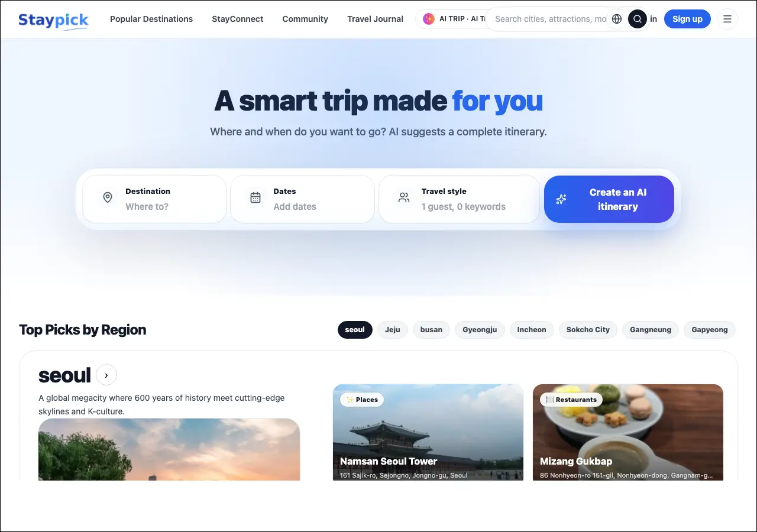The width and height of the screenshot is (757, 532).
Task: Click the Travel style people icon
Action: tap(404, 197)
